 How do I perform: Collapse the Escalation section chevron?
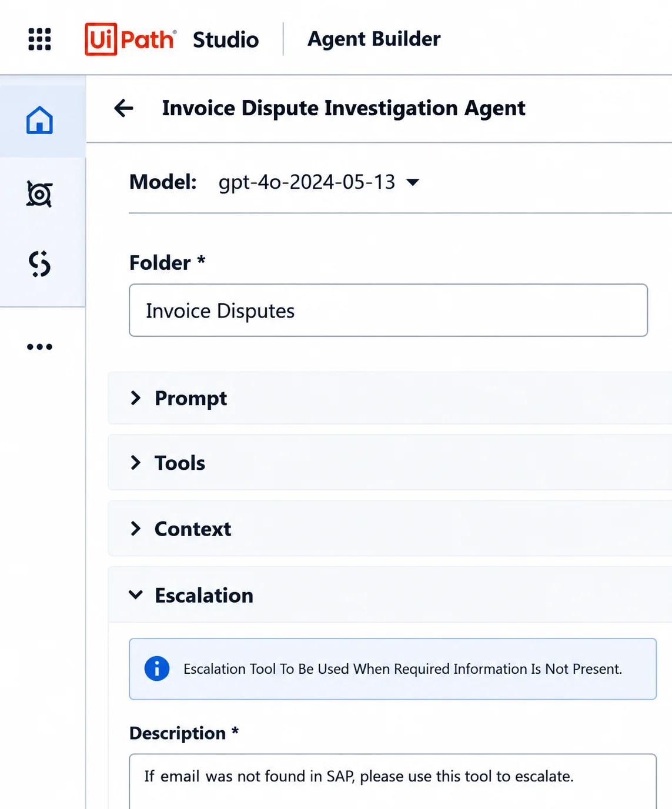pos(136,595)
